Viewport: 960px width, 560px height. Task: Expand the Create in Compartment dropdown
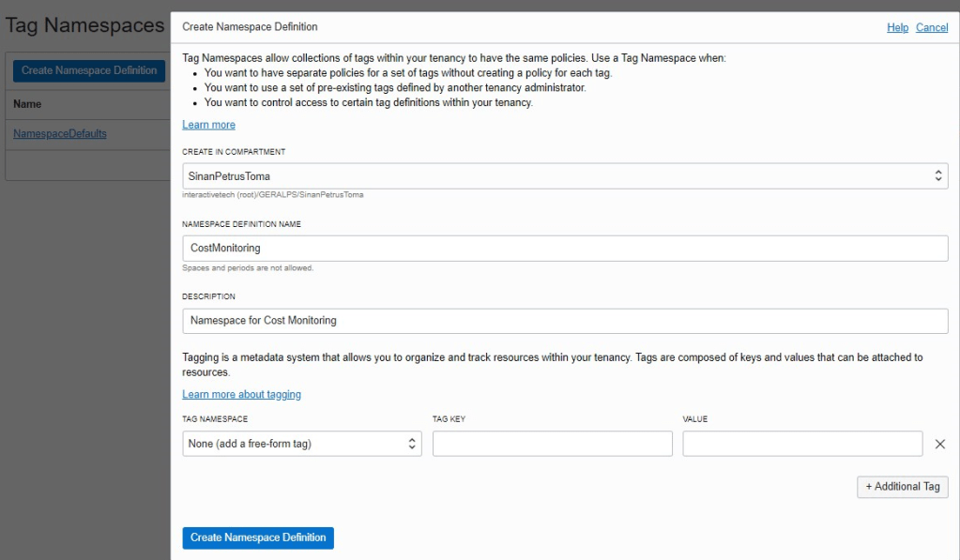pyautogui.click(x=565, y=175)
